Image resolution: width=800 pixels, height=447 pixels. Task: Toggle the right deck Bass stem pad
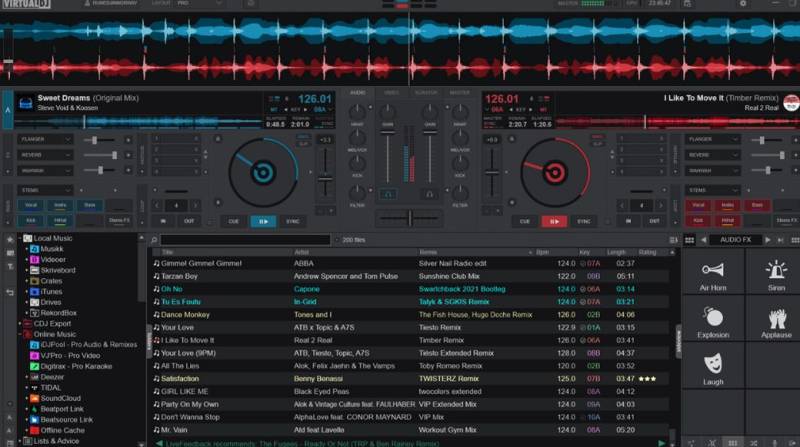757,205
